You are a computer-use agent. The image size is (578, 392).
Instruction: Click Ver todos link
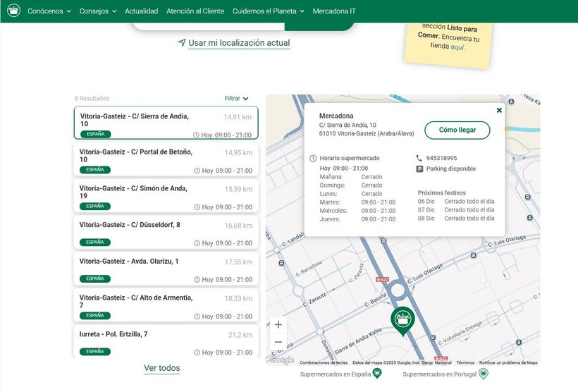pyautogui.click(x=162, y=368)
